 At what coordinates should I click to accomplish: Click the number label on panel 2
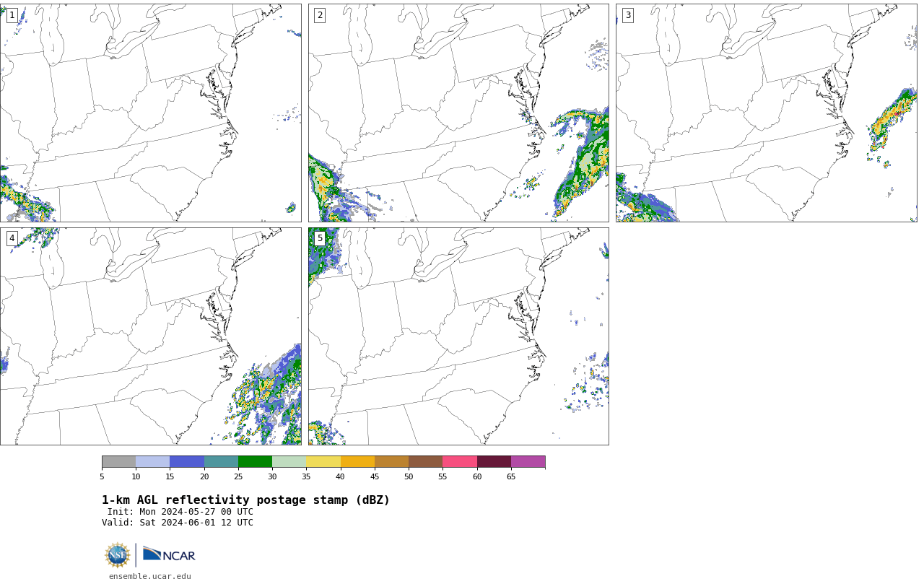coord(320,15)
